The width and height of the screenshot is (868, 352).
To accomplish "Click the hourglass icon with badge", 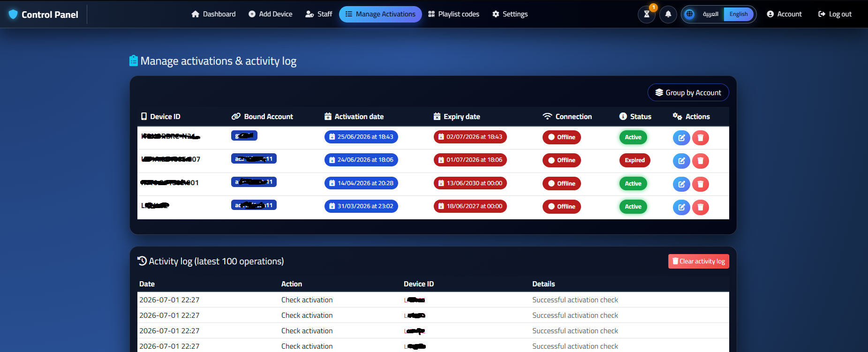I will 647,14.
